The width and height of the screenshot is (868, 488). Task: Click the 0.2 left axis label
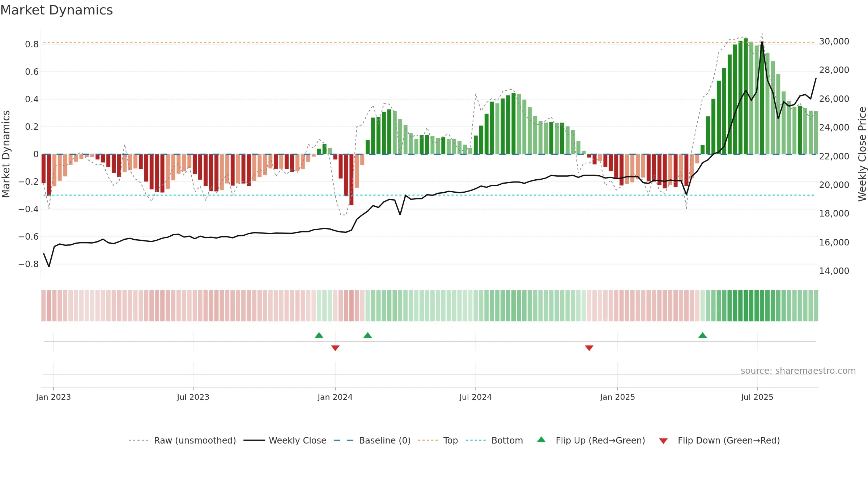point(32,127)
